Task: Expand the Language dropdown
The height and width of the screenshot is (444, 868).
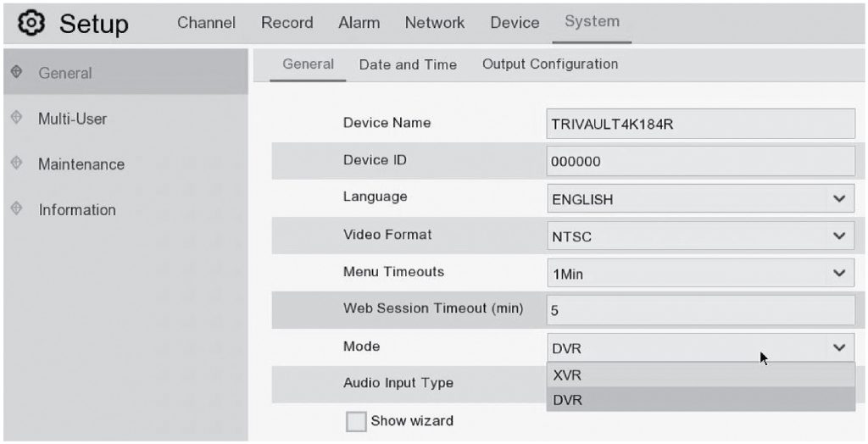Action: pos(701,199)
